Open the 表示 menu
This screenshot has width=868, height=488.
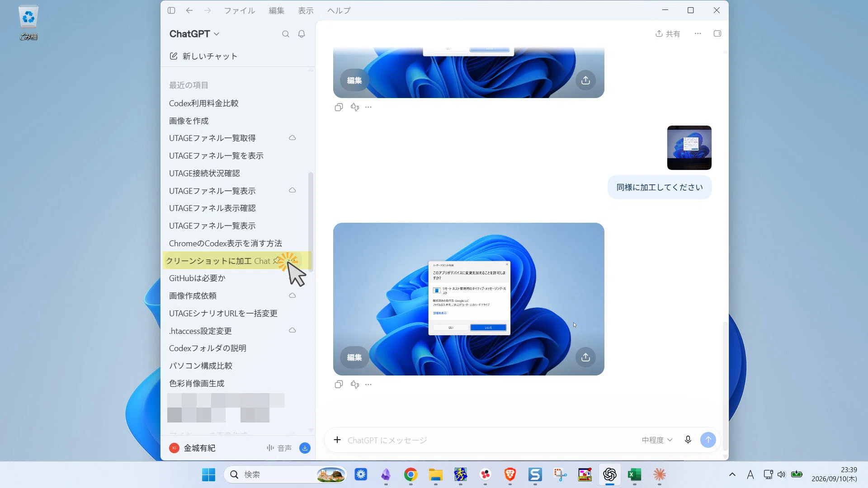306,10
